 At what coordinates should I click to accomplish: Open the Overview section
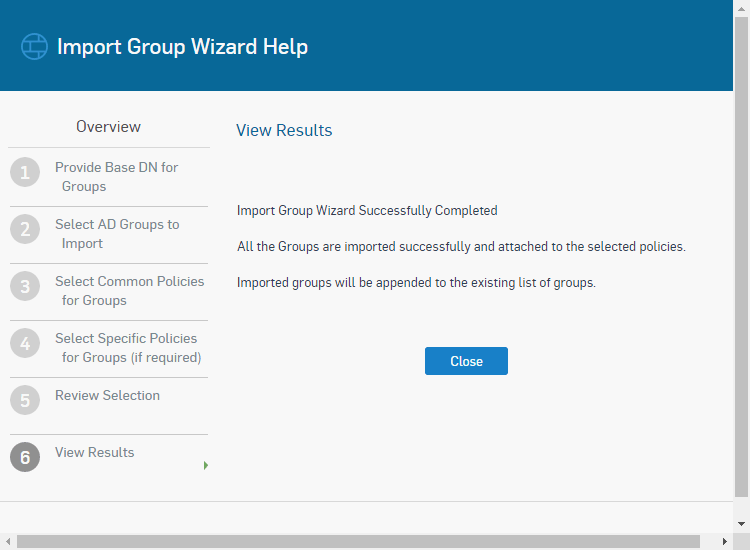pos(109,127)
